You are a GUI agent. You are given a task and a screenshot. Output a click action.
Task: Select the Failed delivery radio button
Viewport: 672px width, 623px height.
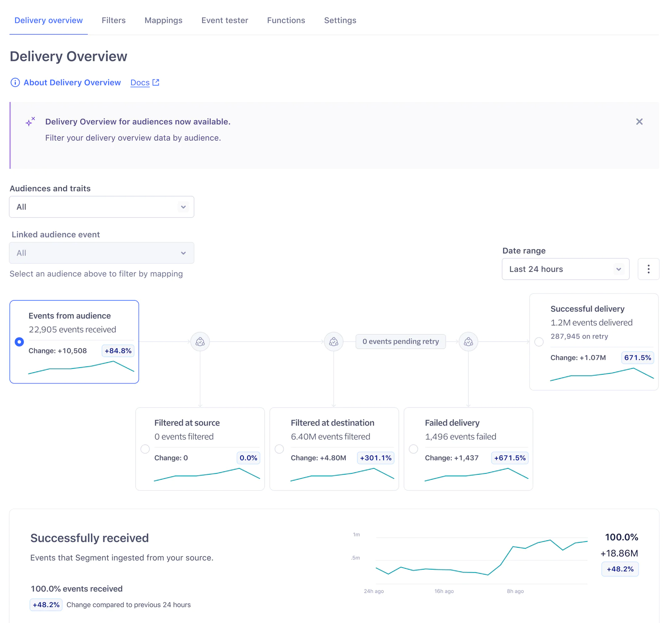click(414, 449)
